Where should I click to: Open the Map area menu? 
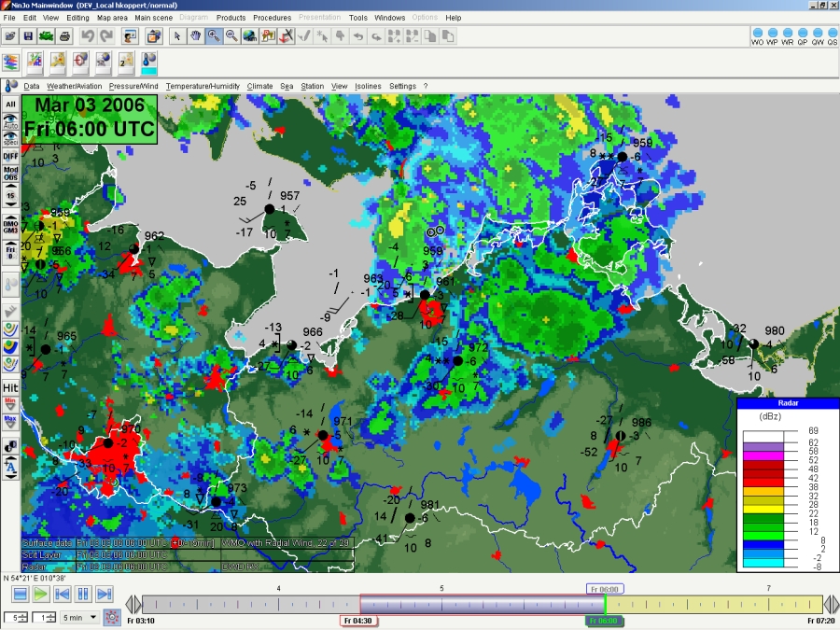click(x=112, y=18)
